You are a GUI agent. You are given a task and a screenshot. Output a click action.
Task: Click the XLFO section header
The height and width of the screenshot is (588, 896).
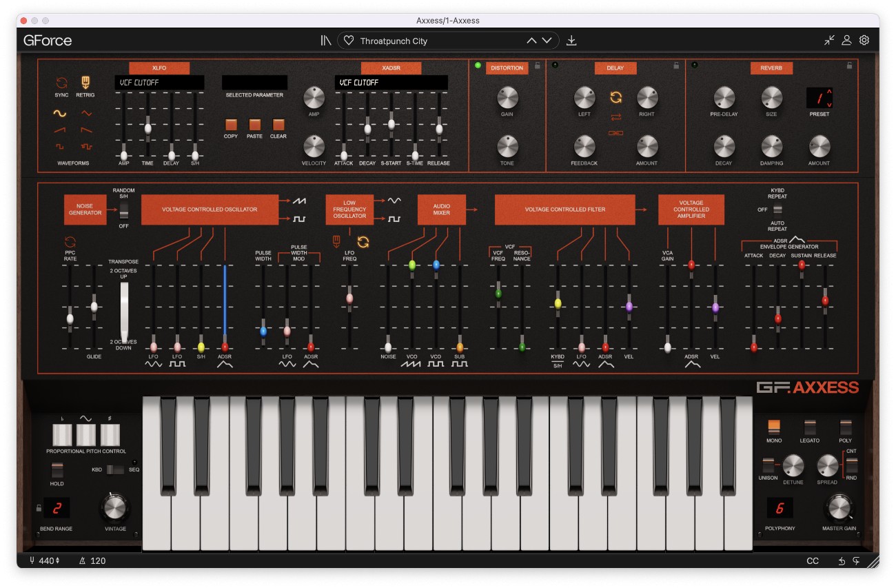[159, 68]
